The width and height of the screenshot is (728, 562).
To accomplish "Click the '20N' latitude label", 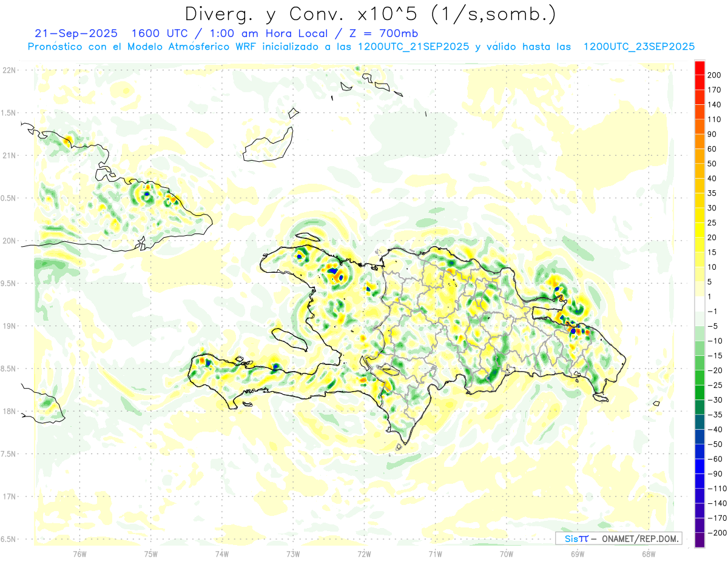I will tap(9, 241).
